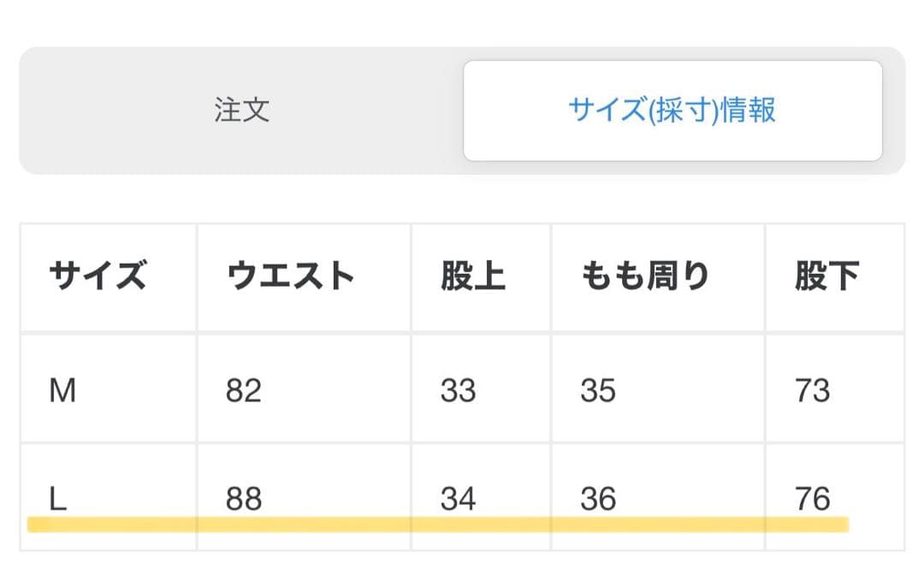The height and width of the screenshot is (587, 924).
Task: Tap the もも周り column header
Action: [x=645, y=276]
